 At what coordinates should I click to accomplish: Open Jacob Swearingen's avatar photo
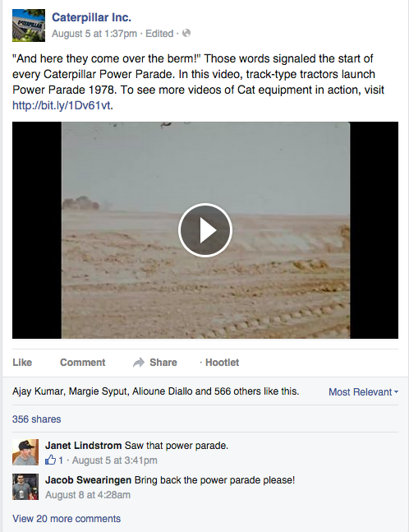tap(25, 487)
